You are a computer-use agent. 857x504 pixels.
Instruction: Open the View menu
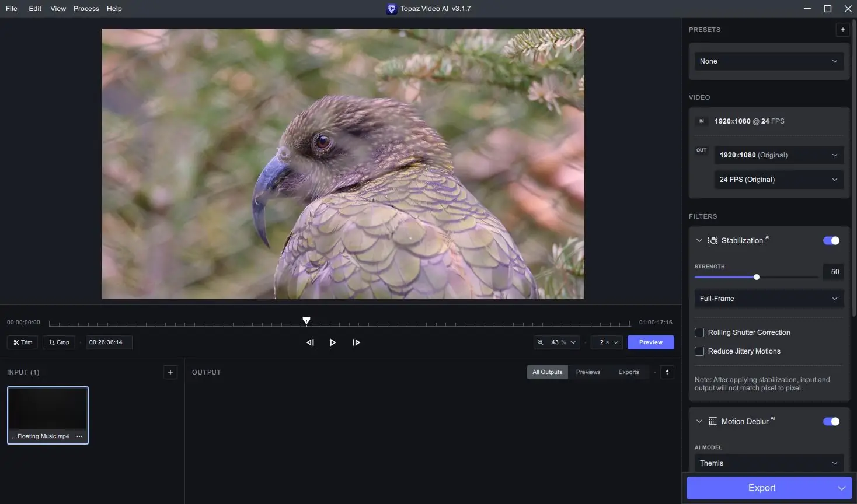58,9
